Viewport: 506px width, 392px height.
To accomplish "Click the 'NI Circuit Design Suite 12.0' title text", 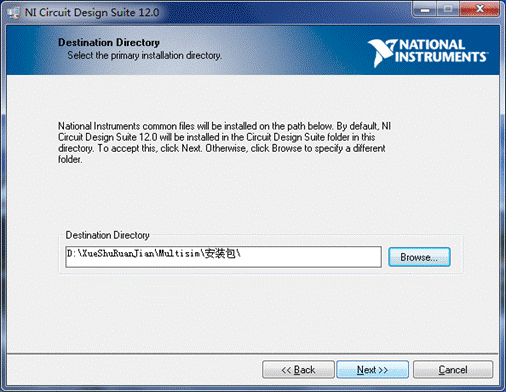I will click(92, 13).
